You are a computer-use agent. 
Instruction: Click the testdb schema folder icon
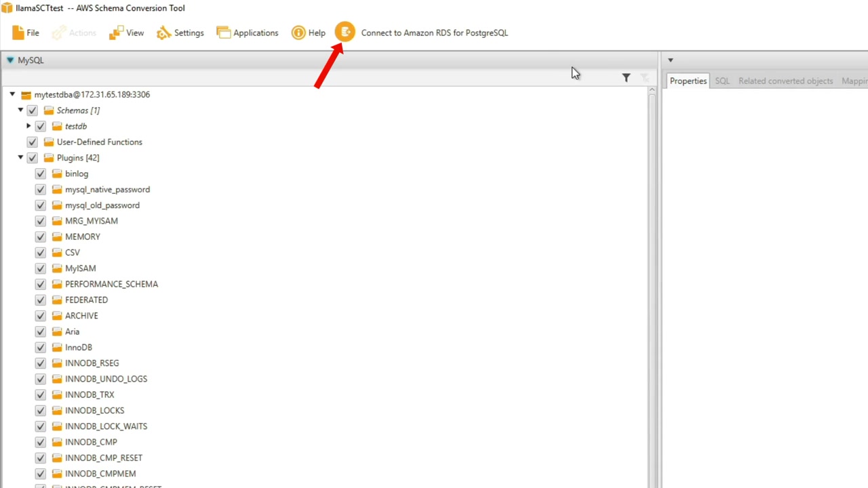[x=57, y=126]
